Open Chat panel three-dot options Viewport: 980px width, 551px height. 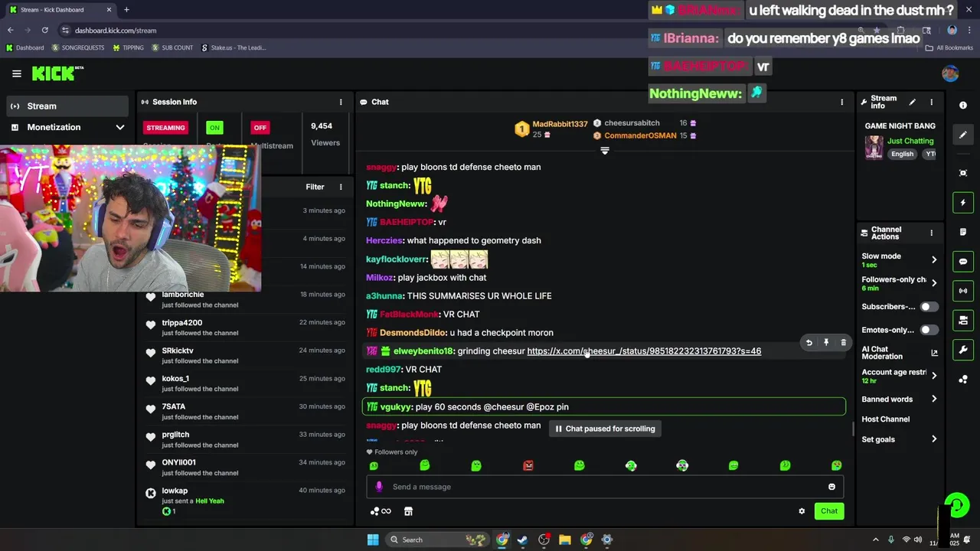click(841, 102)
